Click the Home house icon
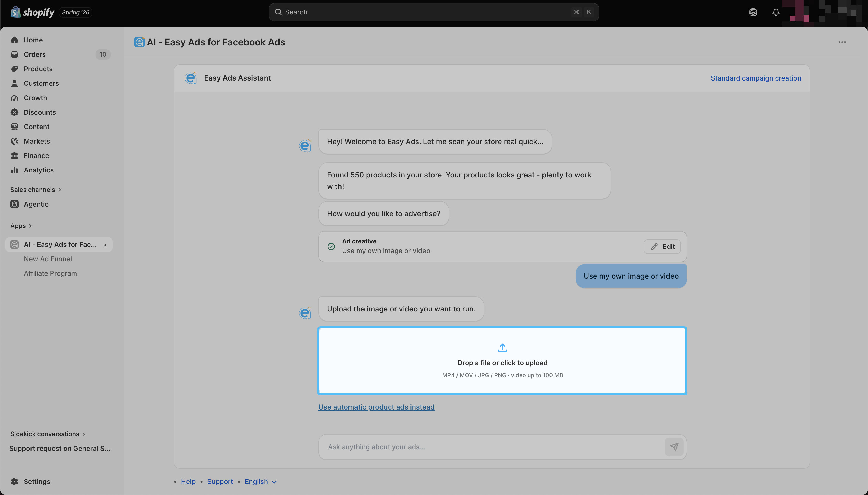The image size is (868, 495). (x=14, y=40)
